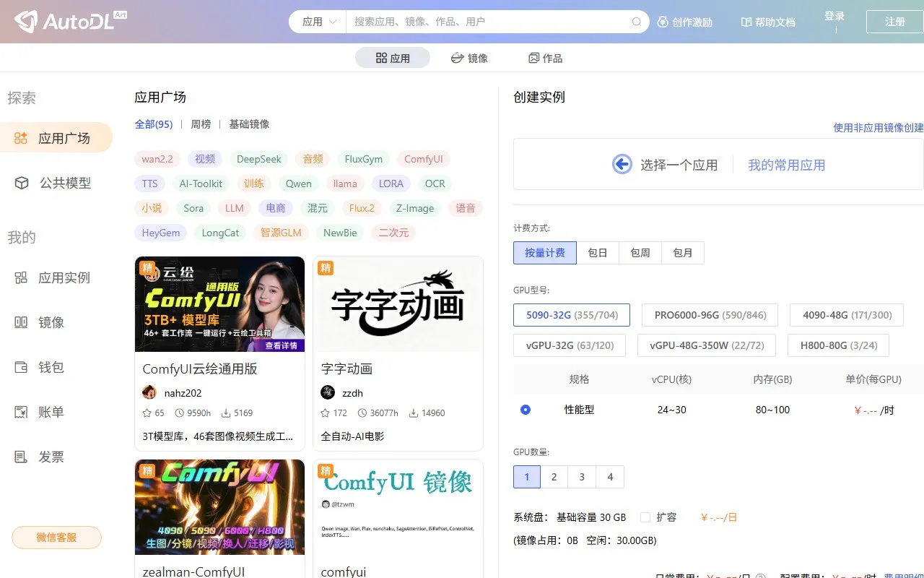Switch to the 周榜 filter tab
Image resolution: width=924 pixels, height=578 pixels.
201,124
